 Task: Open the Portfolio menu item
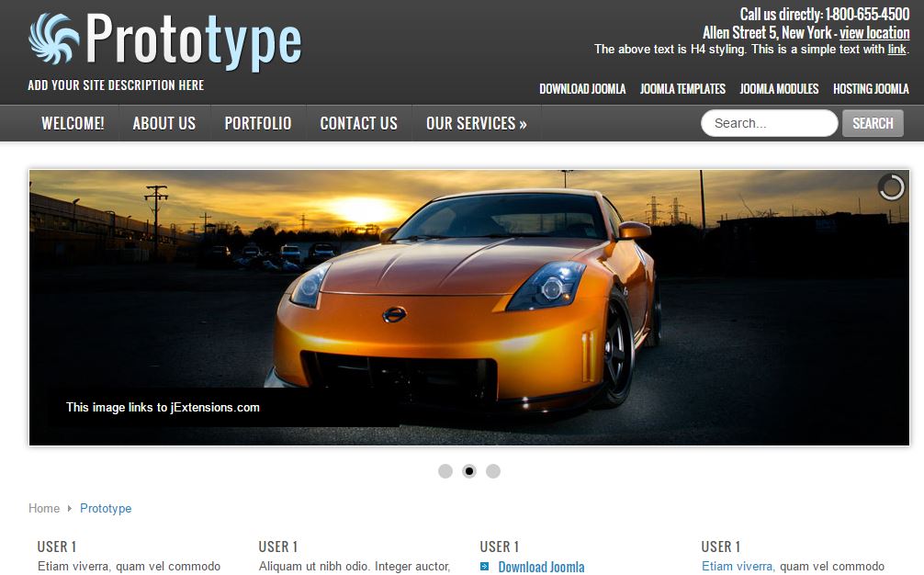pos(257,123)
